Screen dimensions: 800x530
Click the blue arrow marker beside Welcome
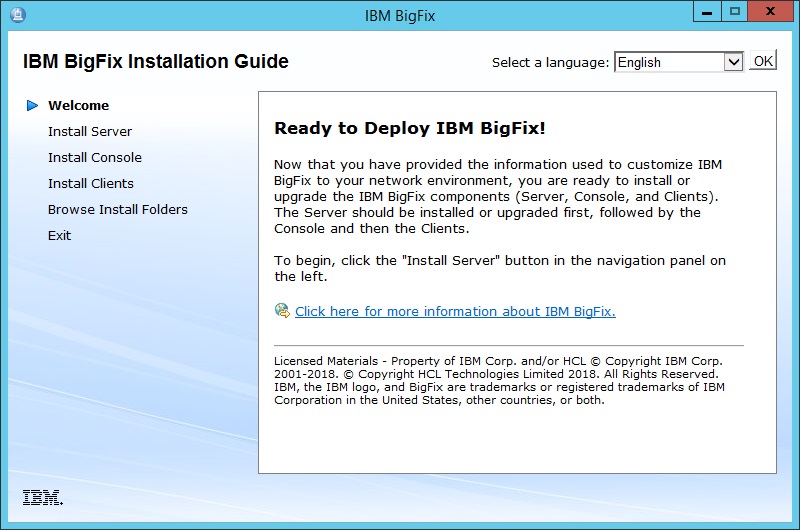[33, 105]
